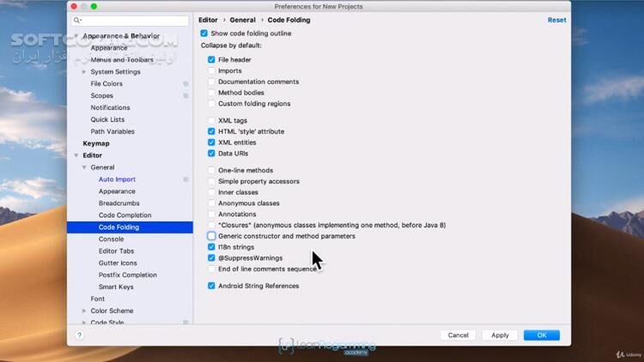
Task: Click the help question mark icon
Action: pyautogui.click(x=80, y=335)
